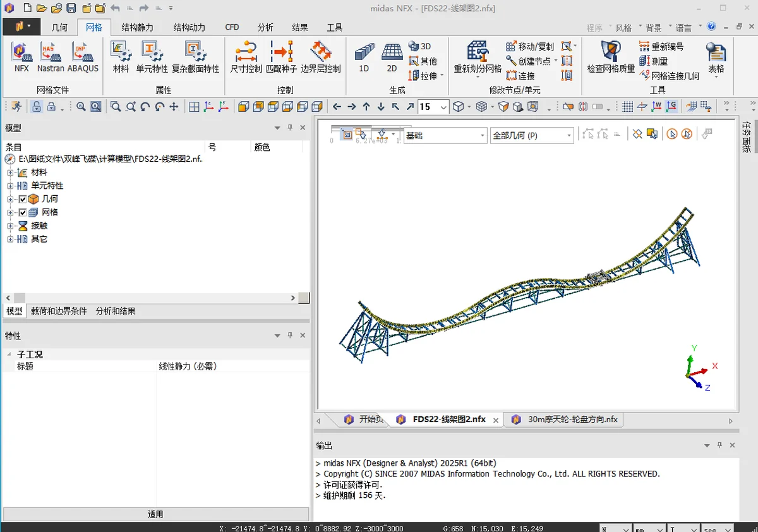This screenshot has height=532, width=758.
Task: Click the help question mark icon
Action: 712,27
